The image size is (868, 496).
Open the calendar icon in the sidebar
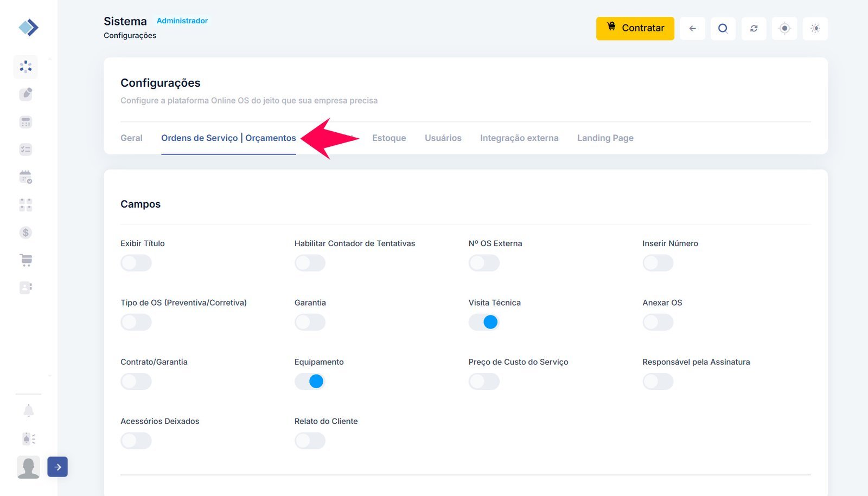(x=25, y=177)
